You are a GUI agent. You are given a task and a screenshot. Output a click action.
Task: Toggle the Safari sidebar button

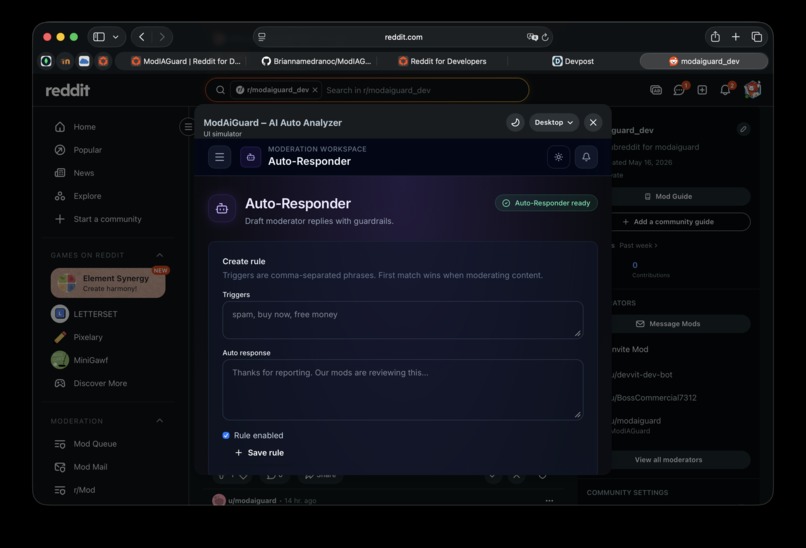click(99, 36)
